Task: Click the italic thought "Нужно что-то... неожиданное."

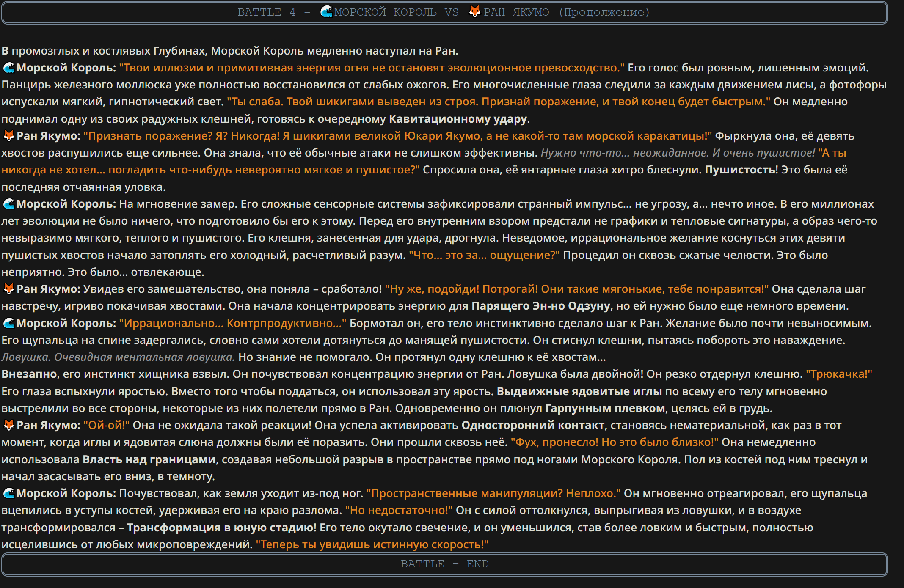Action: [625, 153]
